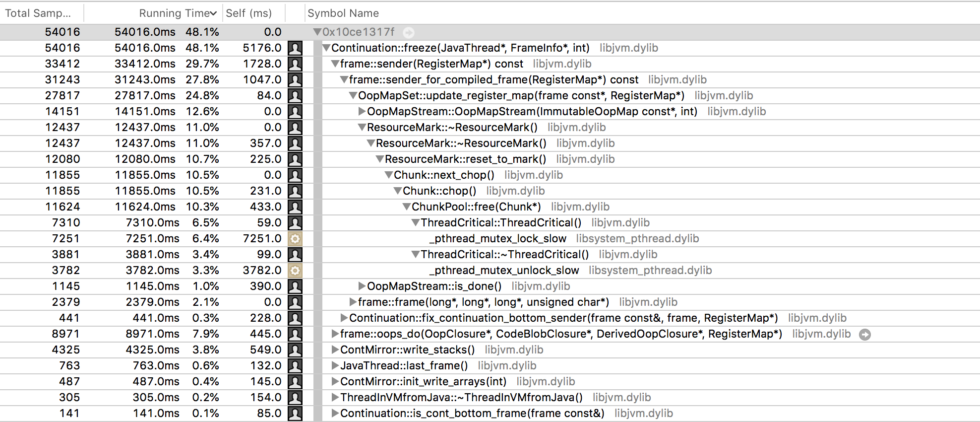Click the user icon on the Chunk::chop row
This screenshot has height=422, width=980.
click(295, 191)
